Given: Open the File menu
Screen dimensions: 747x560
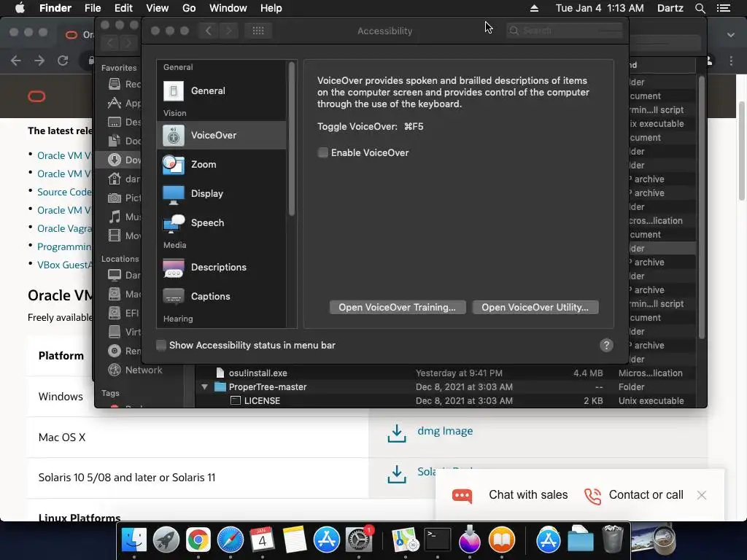Looking at the screenshot, I should [93, 8].
